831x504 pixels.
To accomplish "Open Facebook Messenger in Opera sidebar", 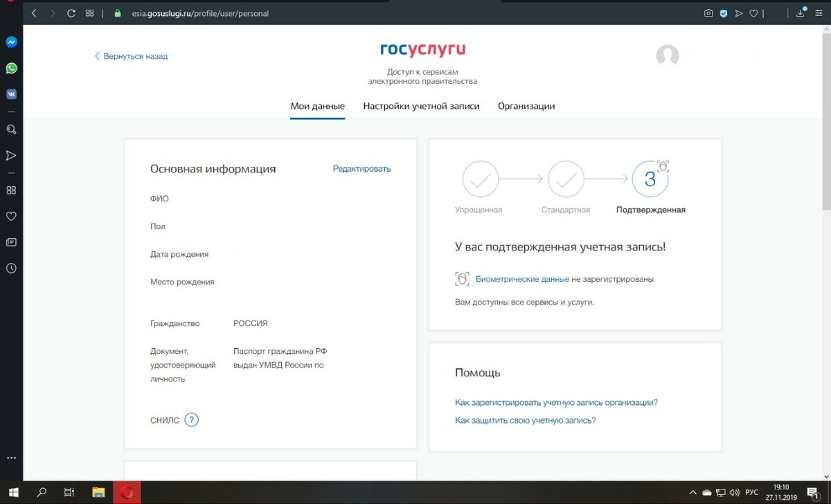I will point(11,42).
